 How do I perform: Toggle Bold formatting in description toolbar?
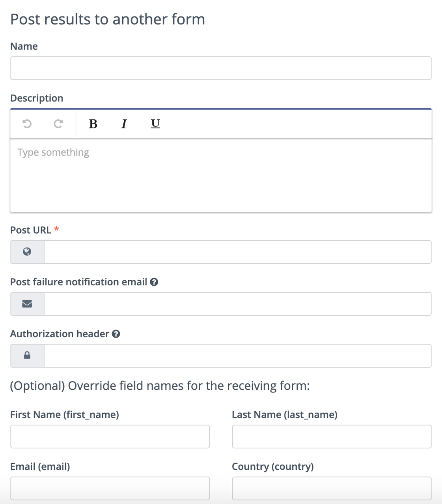[x=93, y=124]
